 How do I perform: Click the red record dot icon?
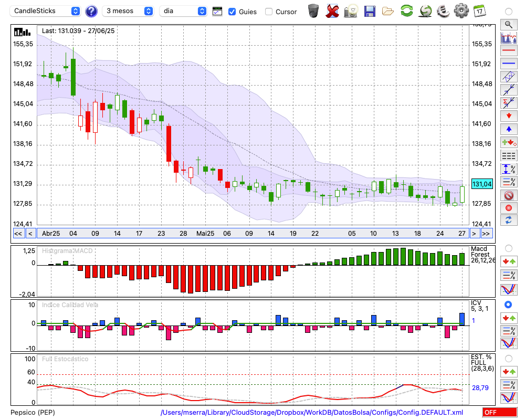coord(509,208)
